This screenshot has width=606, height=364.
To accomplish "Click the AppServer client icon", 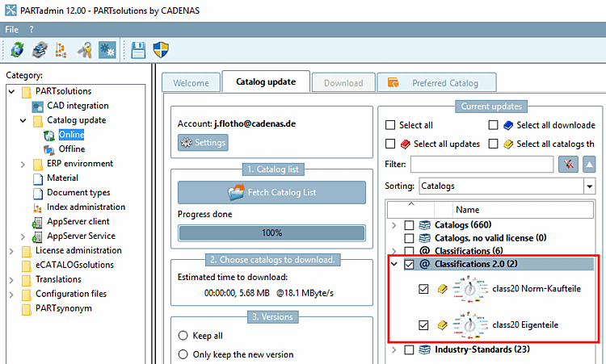I will pos(37,222).
